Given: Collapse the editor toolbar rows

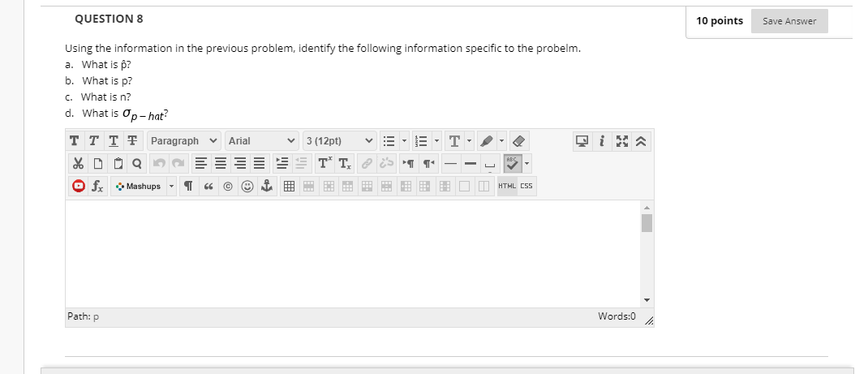Looking at the screenshot, I should tap(641, 141).
